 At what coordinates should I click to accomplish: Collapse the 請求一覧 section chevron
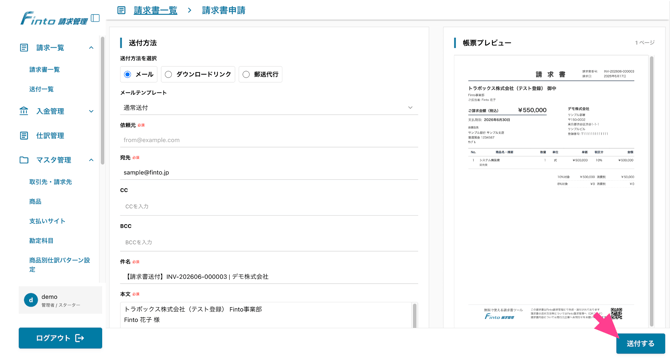click(x=91, y=47)
